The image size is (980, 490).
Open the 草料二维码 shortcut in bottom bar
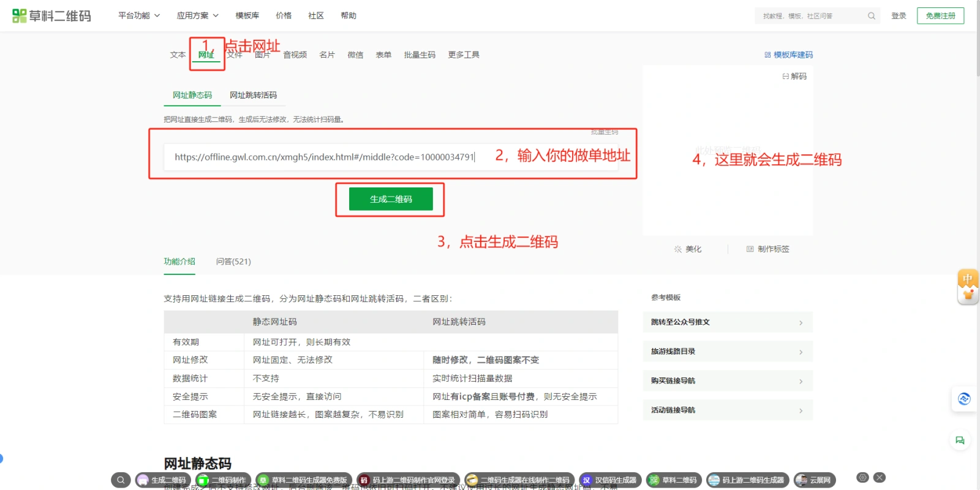point(674,480)
